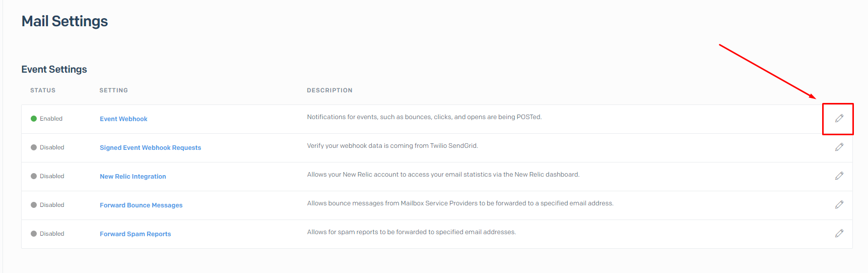This screenshot has height=273, width=868.
Task: Open the pencil editor for Signed Event Webhook Requests
Action: [x=839, y=147]
